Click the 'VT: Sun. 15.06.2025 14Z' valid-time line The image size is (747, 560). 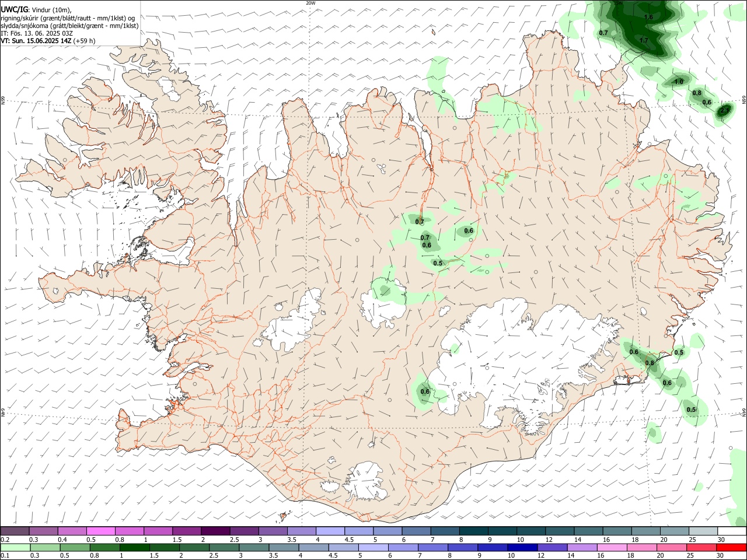point(48,41)
